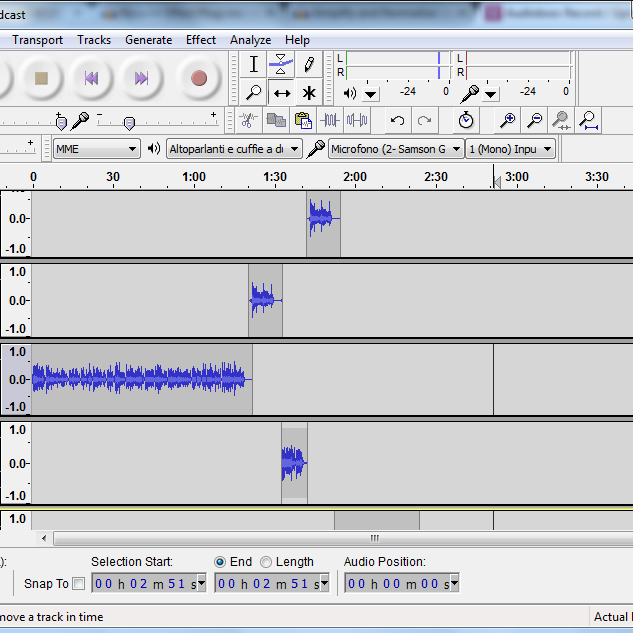Click the 2:00 mark on the timeline ruler
Screen dimensions: 633x633
[355, 176]
